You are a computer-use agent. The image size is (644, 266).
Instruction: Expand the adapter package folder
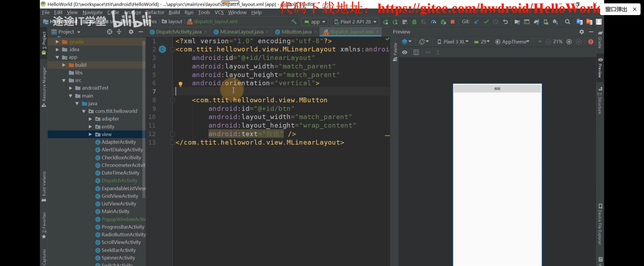tap(91, 119)
